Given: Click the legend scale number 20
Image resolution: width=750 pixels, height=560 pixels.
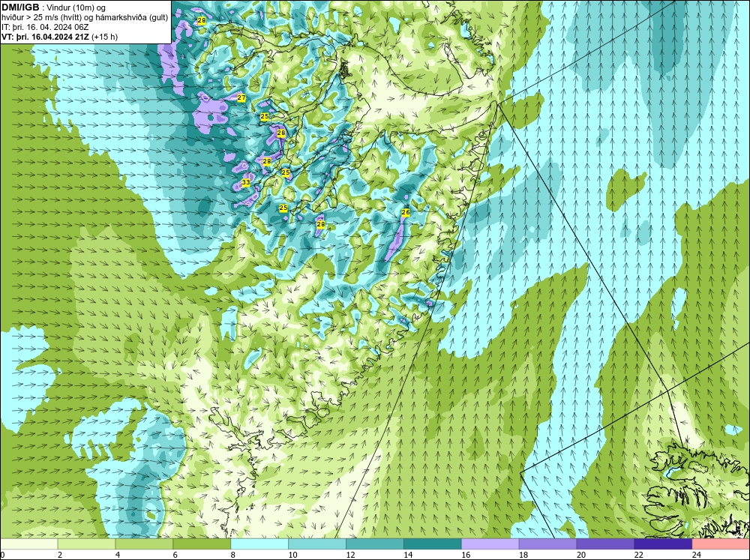Looking at the screenshot, I should click(581, 555).
